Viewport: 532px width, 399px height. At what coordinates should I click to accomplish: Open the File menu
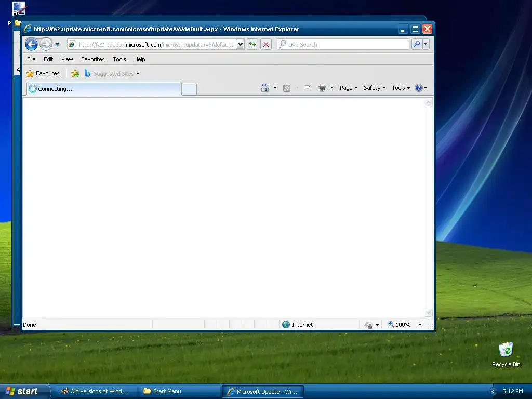tap(31, 59)
